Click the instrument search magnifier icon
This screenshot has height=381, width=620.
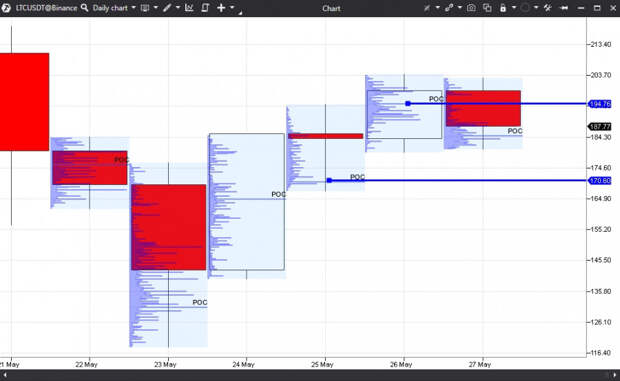tap(84, 8)
